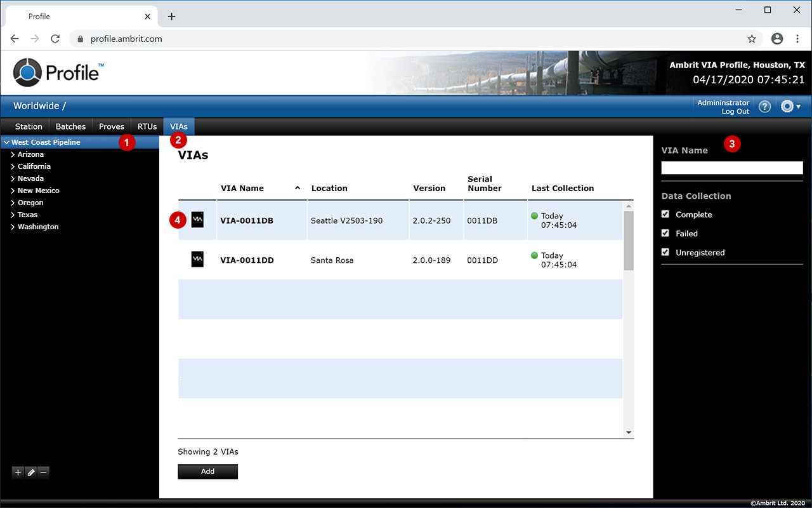Bookmark page with the star icon
Image resolution: width=812 pixels, height=508 pixels.
[x=752, y=39]
